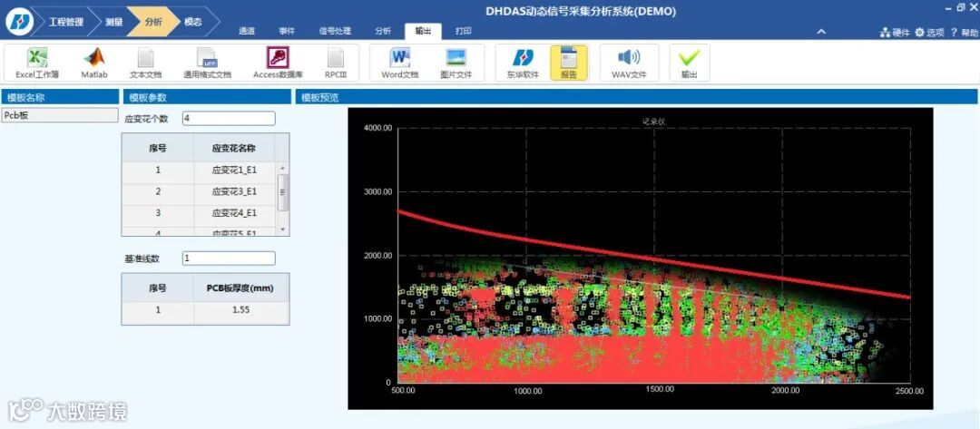Click the 4000.00 y-axis label
Screen dimensions: 980x429
pyautogui.click(x=377, y=128)
